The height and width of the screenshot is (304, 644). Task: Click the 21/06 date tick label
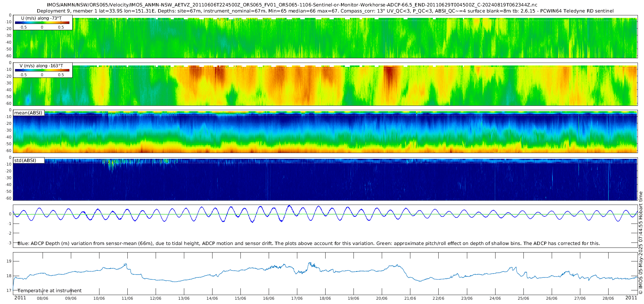click(x=410, y=298)
